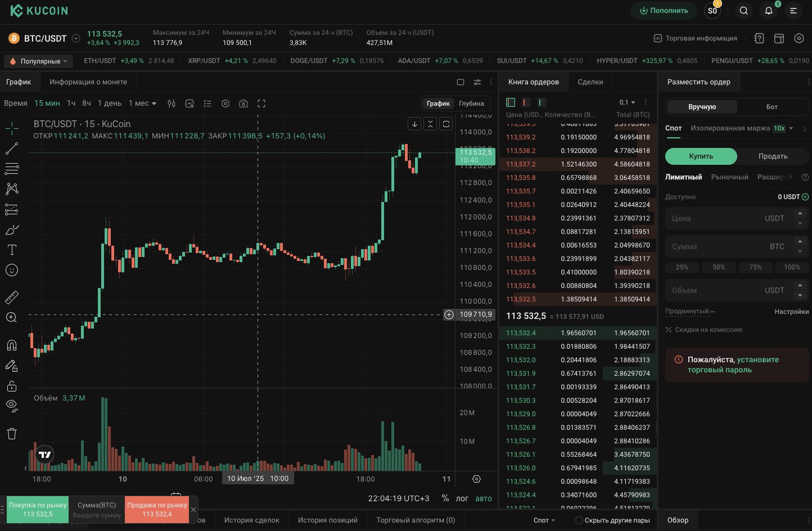Viewport: 812px width, 531px height.
Task: Select the text annotation tool
Action: 12,250
